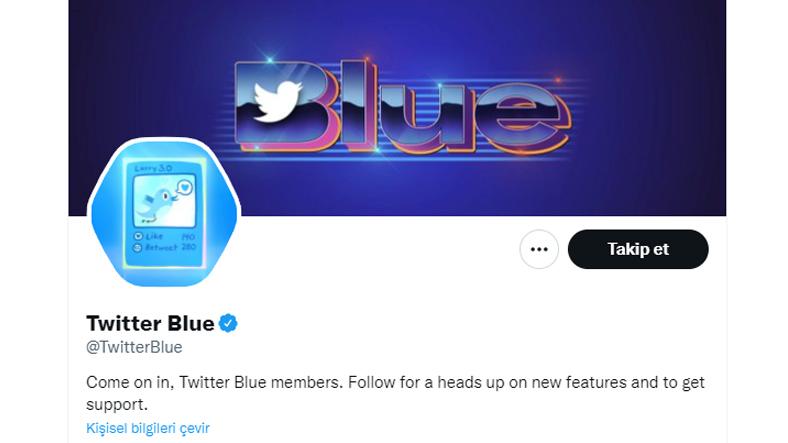Click the white Twitter bird in banner
This screenshot has height=443, width=788.
(x=278, y=101)
